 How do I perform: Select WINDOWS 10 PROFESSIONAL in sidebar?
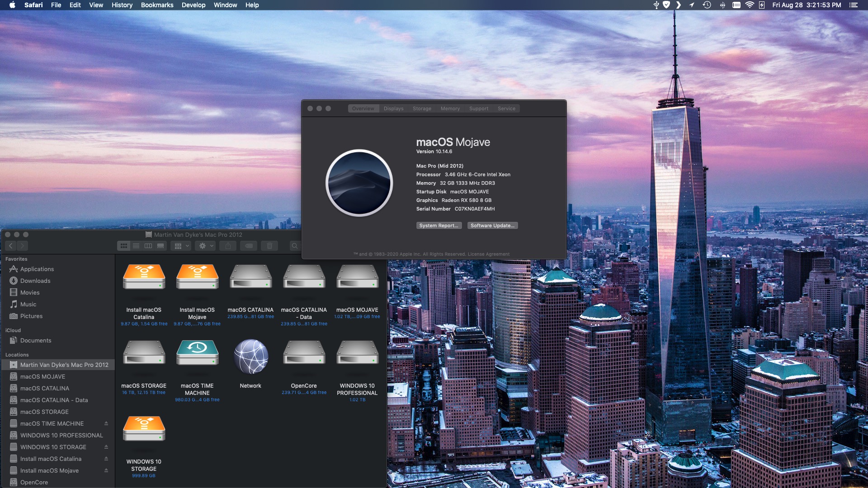(58, 435)
